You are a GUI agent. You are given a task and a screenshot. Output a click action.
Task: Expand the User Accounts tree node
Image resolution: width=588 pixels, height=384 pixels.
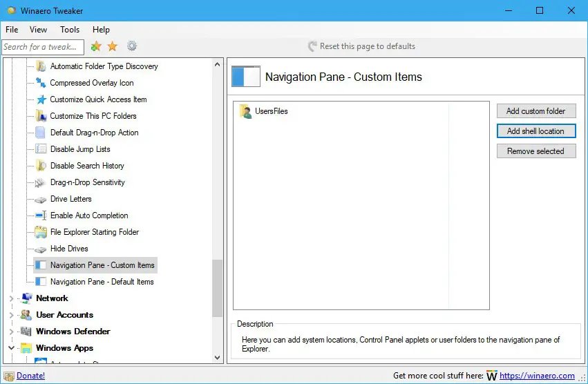pos(11,315)
